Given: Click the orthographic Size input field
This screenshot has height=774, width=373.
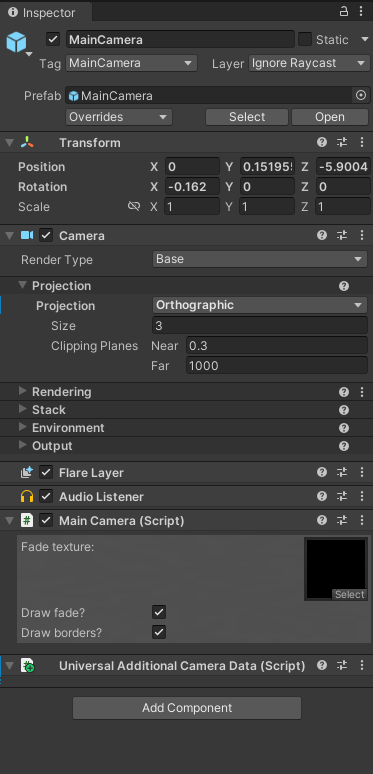Looking at the screenshot, I should [260, 326].
